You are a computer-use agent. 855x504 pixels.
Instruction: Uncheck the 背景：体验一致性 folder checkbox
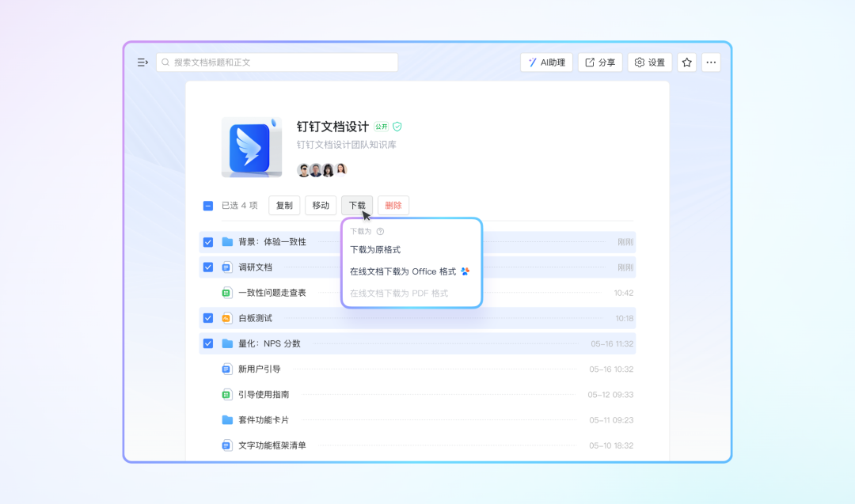tap(208, 242)
